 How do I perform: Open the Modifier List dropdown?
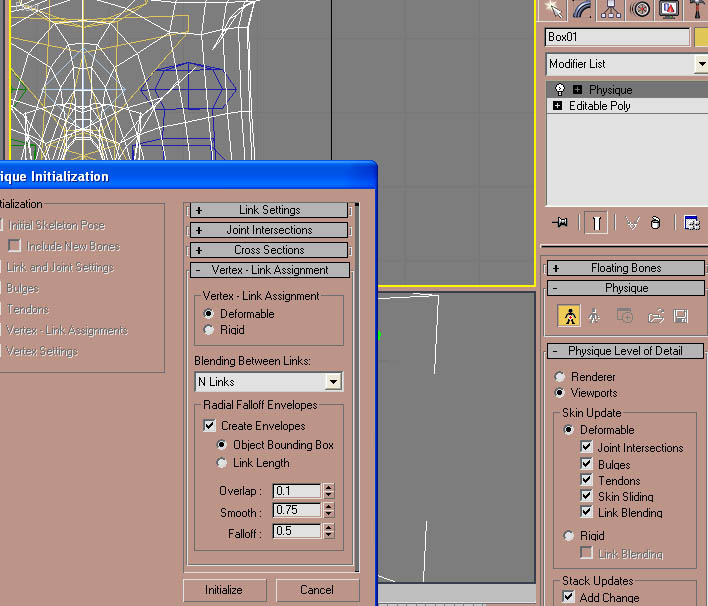click(x=701, y=64)
